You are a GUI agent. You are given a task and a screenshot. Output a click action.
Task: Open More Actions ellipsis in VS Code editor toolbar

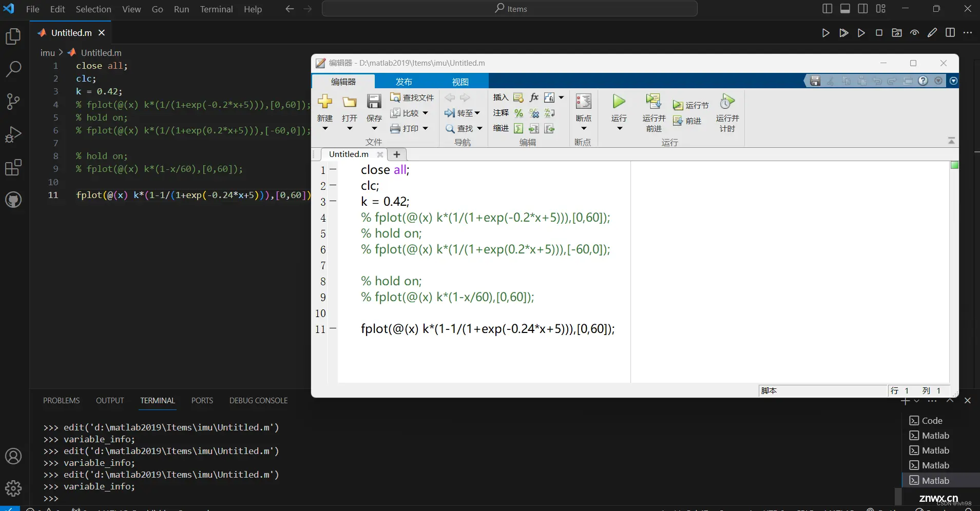968,33
